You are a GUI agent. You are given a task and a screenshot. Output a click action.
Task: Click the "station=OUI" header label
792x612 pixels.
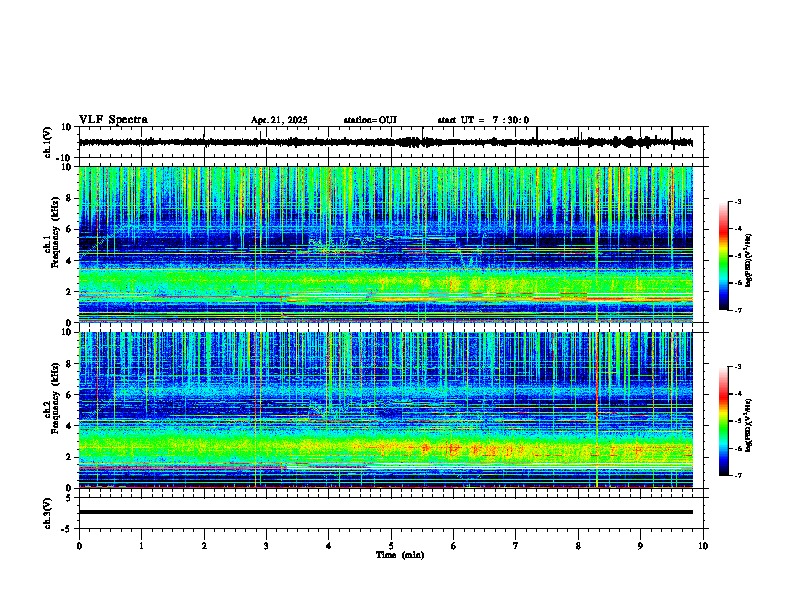[370, 120]
